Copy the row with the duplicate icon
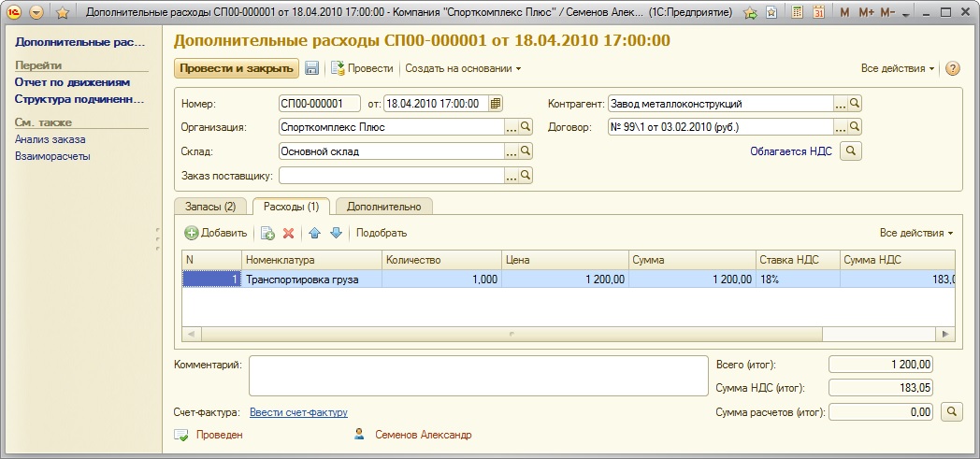Viewport: 980px width, 459px height. point(267,233)
